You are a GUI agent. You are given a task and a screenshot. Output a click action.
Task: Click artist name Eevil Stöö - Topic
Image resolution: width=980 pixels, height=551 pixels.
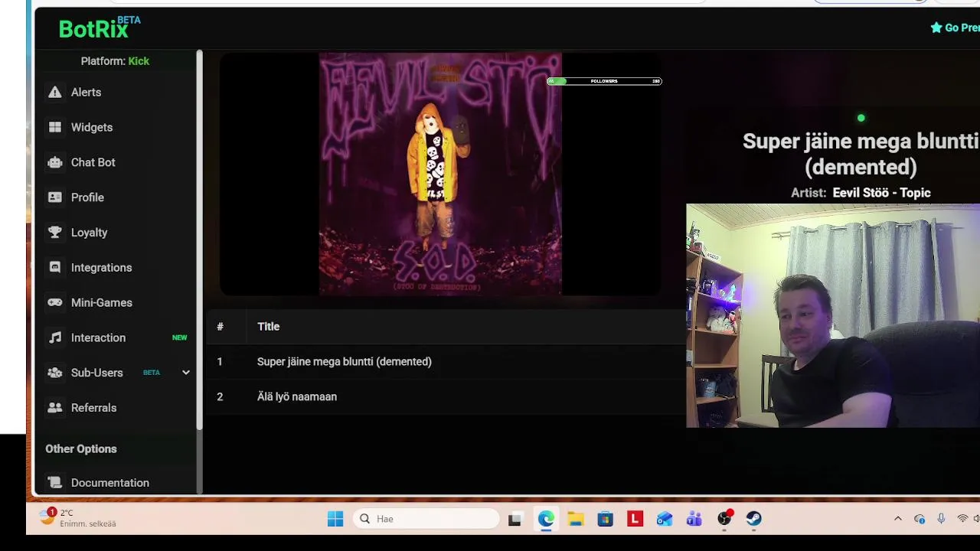tap(881, 193)
